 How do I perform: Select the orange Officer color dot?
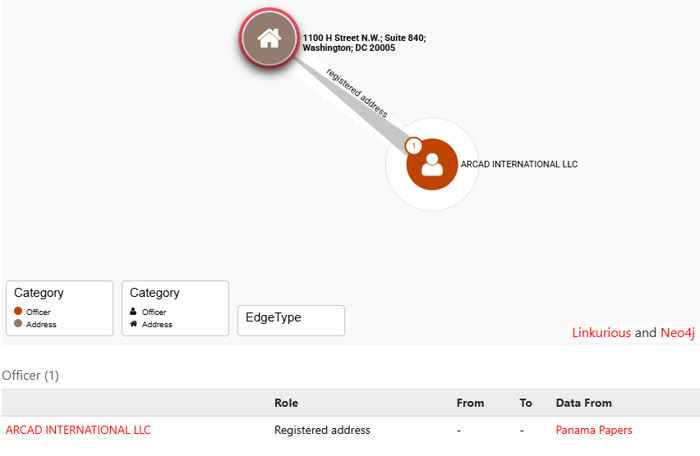click(x=18, y=312)
